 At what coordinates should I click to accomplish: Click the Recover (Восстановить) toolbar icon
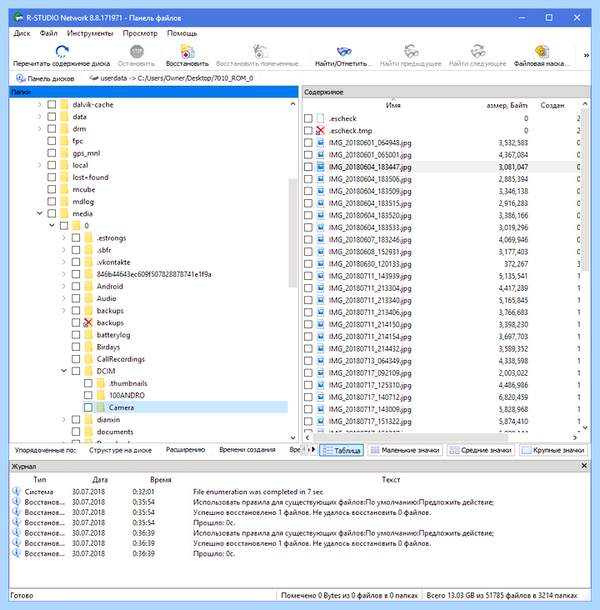pyautogui.click(x=187, y=51)
